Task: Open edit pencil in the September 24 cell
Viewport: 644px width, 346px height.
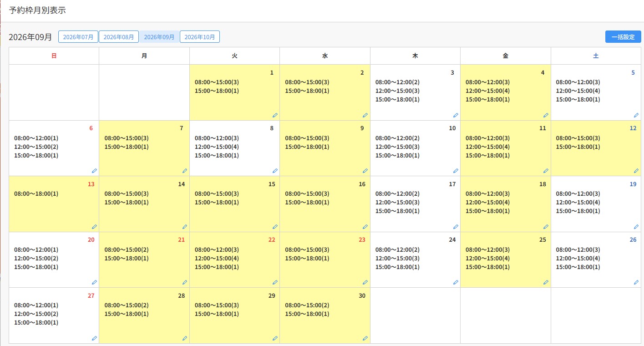Action: [456, 282]
